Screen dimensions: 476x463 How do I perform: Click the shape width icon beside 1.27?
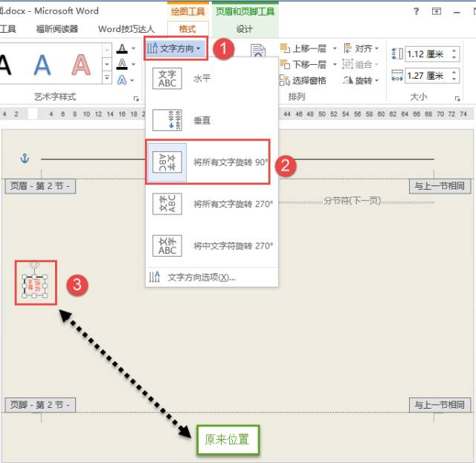click(397, 75)
